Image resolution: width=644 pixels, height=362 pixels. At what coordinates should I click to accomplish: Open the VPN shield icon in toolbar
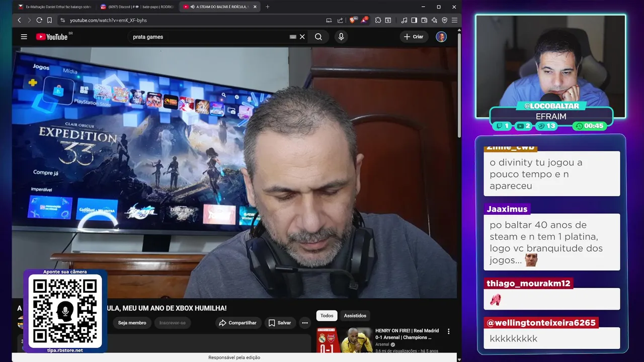pyautogui.click(x=444, y=20)
